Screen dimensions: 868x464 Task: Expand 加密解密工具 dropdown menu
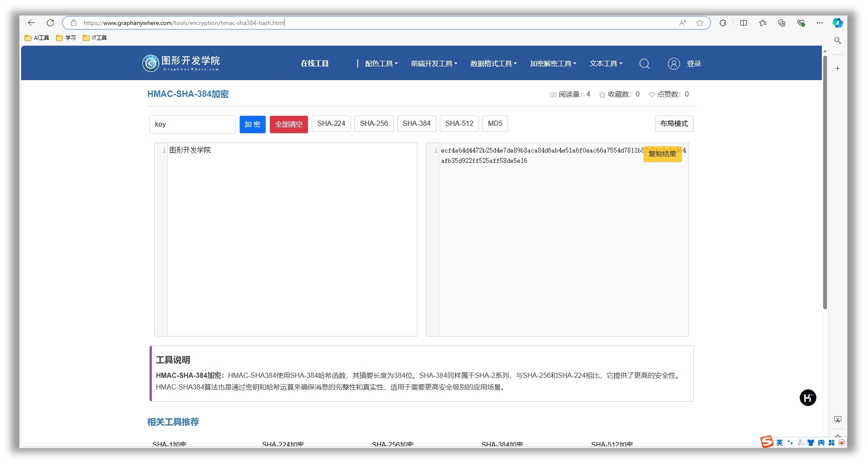pos(553,64)
